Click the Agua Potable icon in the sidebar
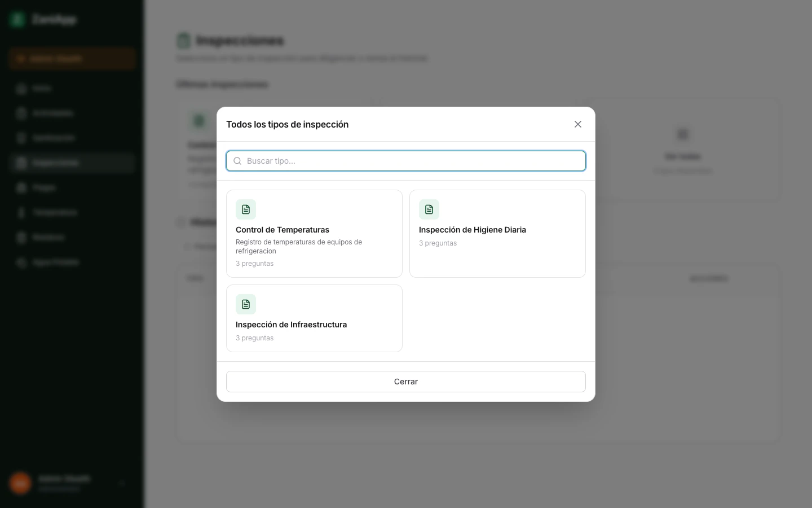Viewport: 812px width, 508px height. tap(20, 262)
